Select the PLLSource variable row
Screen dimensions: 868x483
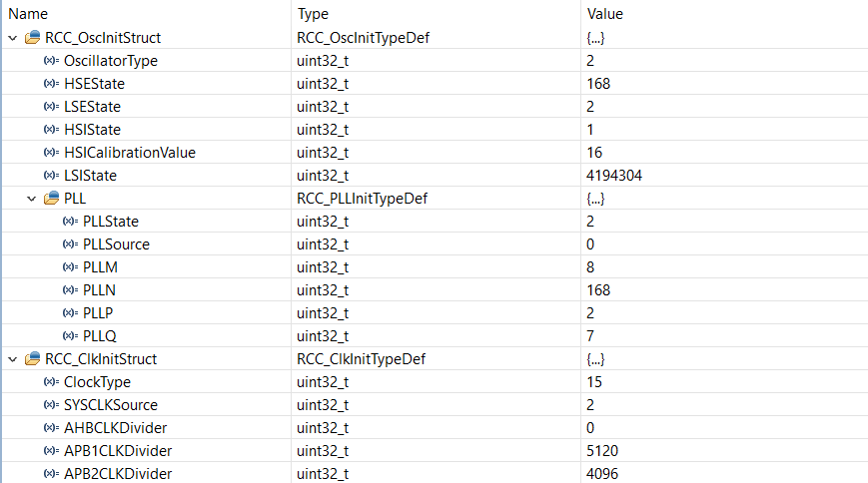[x=116, y=244]
